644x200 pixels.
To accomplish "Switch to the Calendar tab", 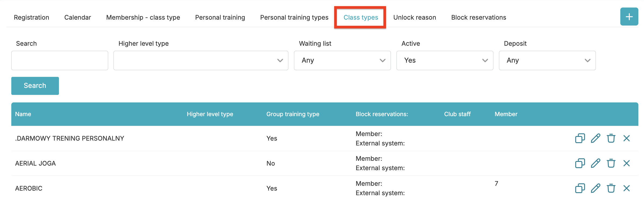I will coord(77,17).
